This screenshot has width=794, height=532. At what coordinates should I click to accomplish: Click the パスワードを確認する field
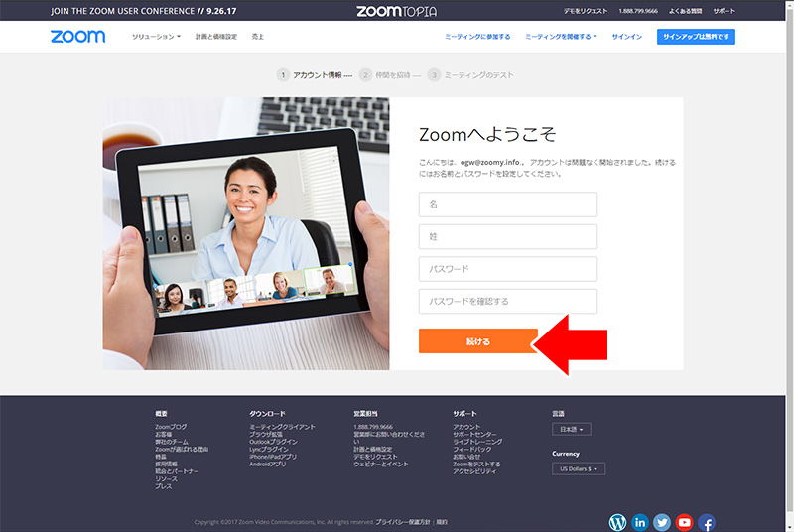[508, 301]
